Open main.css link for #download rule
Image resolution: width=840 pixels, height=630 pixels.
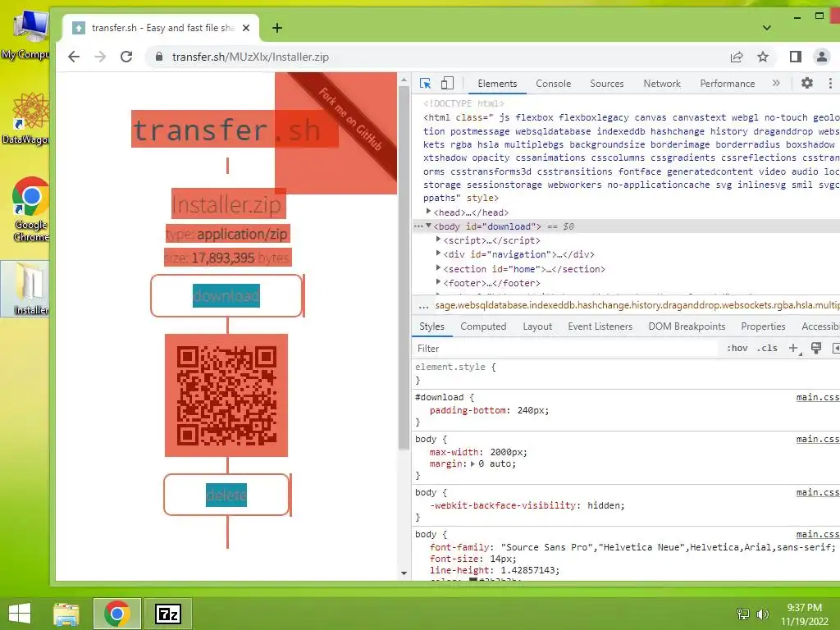[818, 397]
